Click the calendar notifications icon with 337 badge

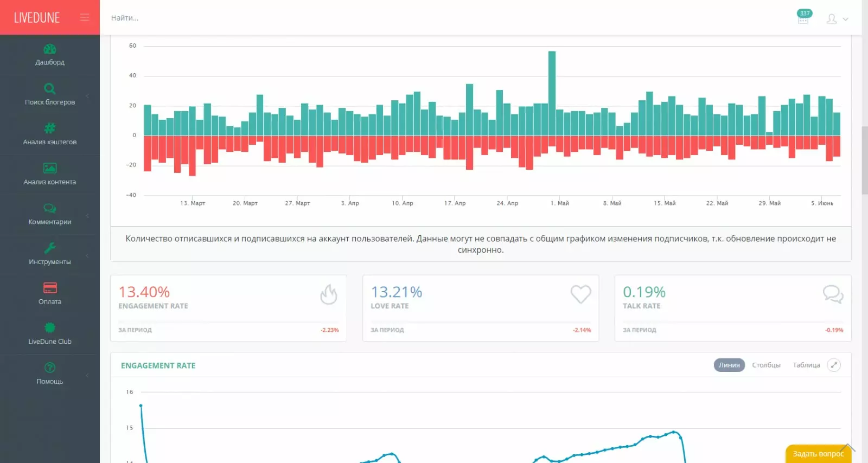point(803,19)
